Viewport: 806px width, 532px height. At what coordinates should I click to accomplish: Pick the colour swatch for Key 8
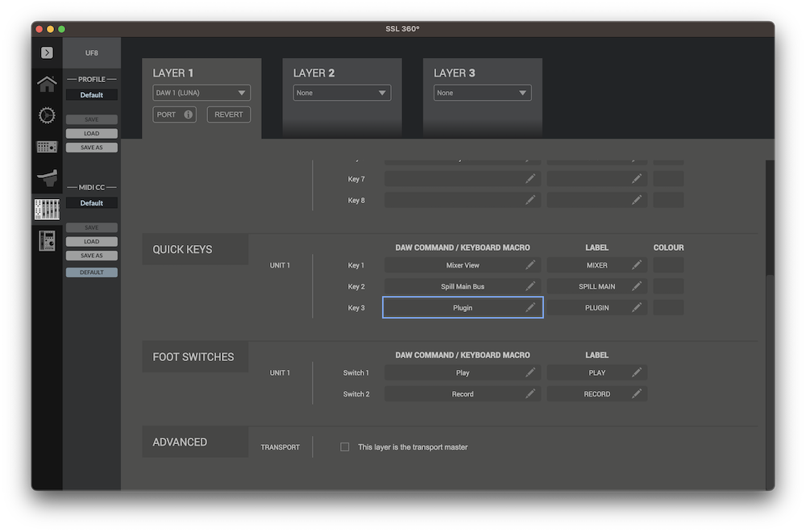coord(668,200)
